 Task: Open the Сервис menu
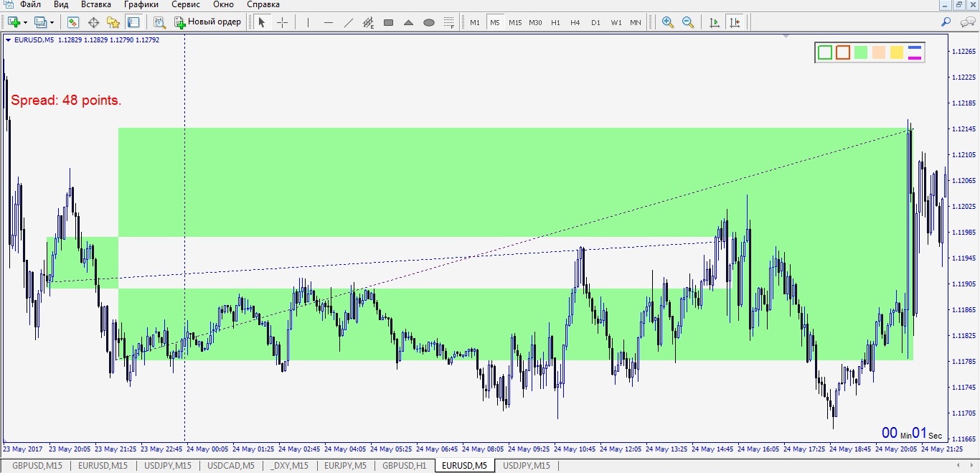point(186,4)
